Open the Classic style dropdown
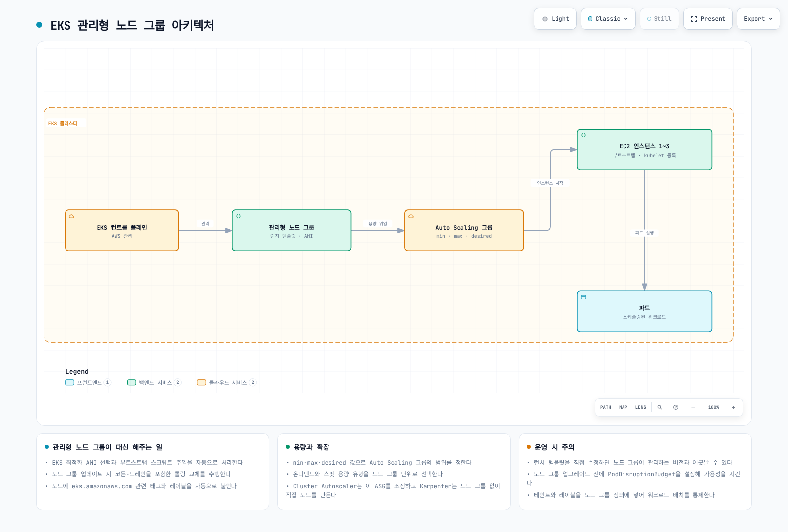This screenshot has width=788, height=532. 608,19
